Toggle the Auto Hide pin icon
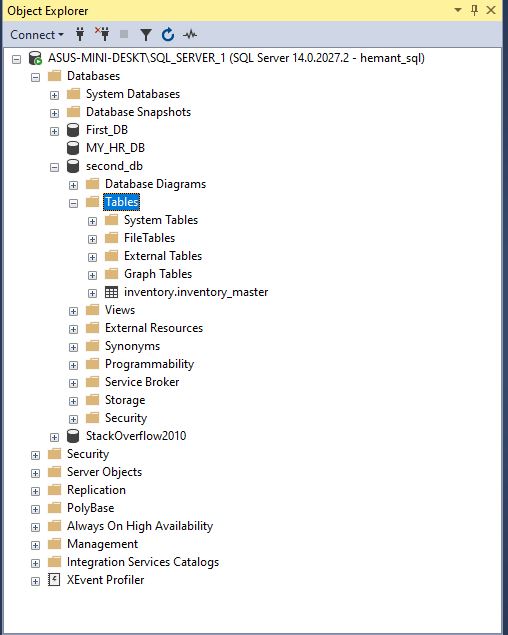 coord(474,10)
